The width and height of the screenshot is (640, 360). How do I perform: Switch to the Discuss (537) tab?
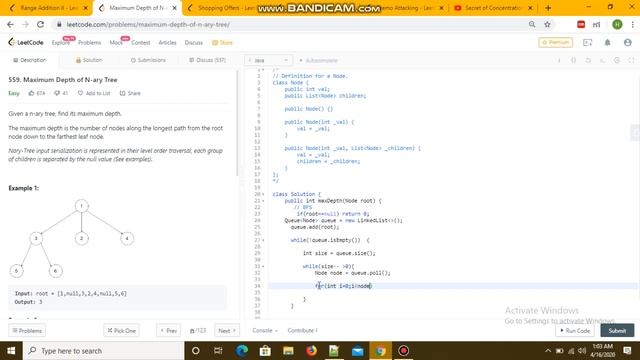pyautogui.click(x=207, y=60)
